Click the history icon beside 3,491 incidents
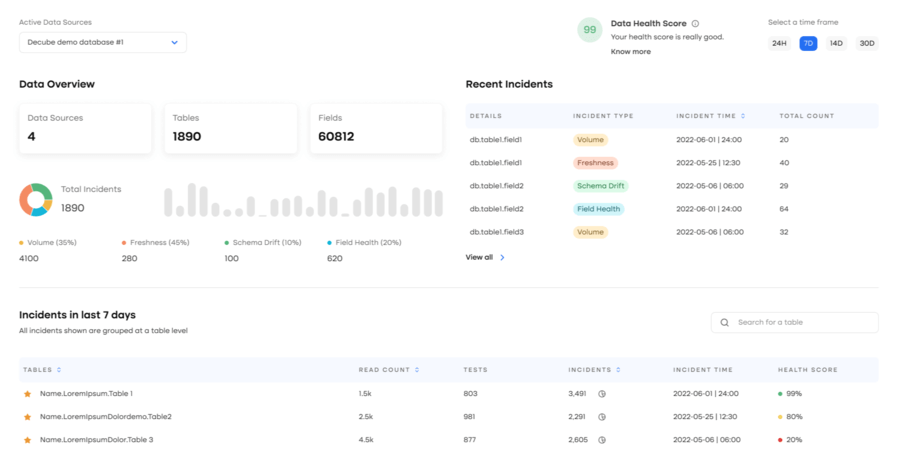Image resolution: width=900 pixels, height=450 pixels. click(x=602, y=394)
